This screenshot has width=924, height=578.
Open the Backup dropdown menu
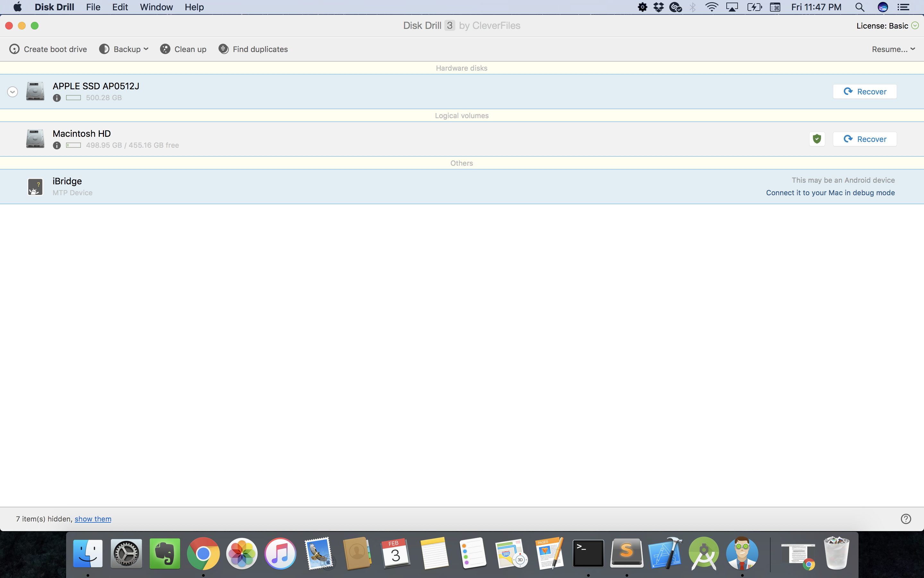[124, 49]
